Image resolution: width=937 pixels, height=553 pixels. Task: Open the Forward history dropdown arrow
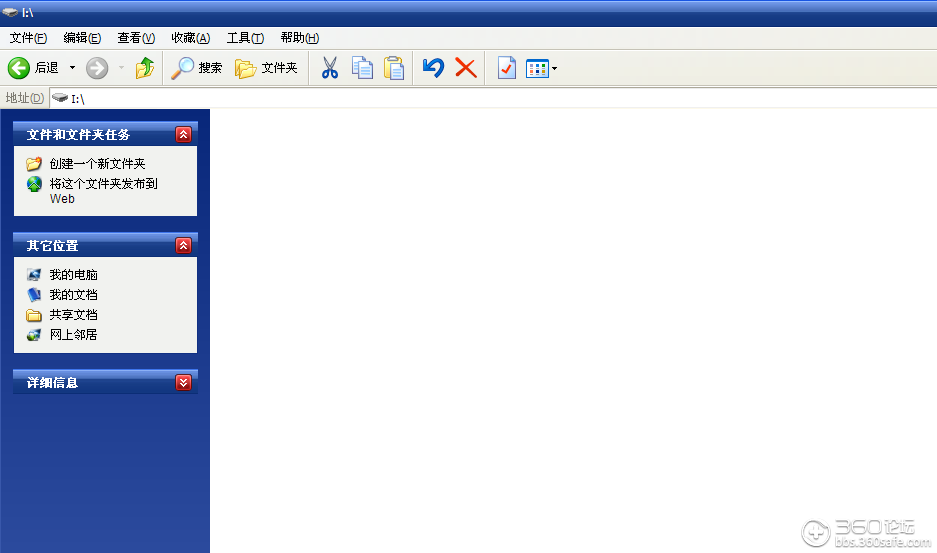tap(121, 68)
